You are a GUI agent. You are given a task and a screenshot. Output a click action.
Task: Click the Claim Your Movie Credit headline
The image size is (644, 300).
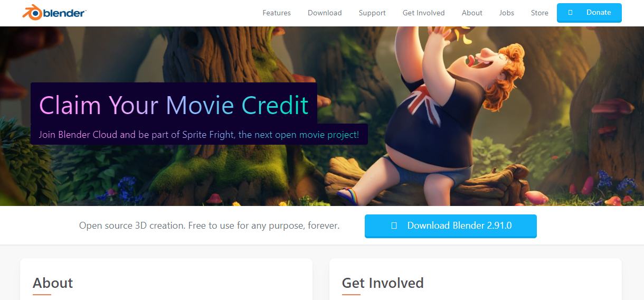(174, 105)
